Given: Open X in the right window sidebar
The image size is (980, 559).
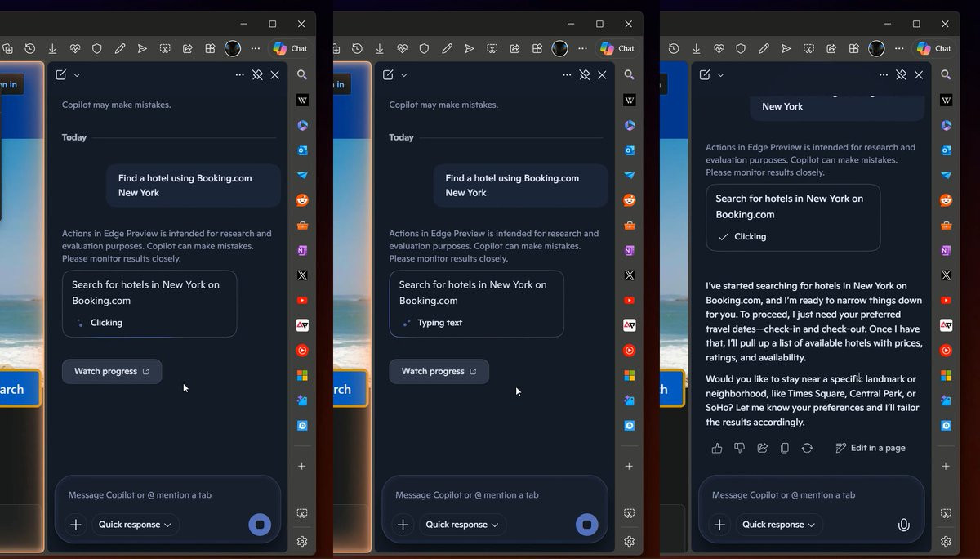Looking at the screenshot, I should tap(946, 275).
